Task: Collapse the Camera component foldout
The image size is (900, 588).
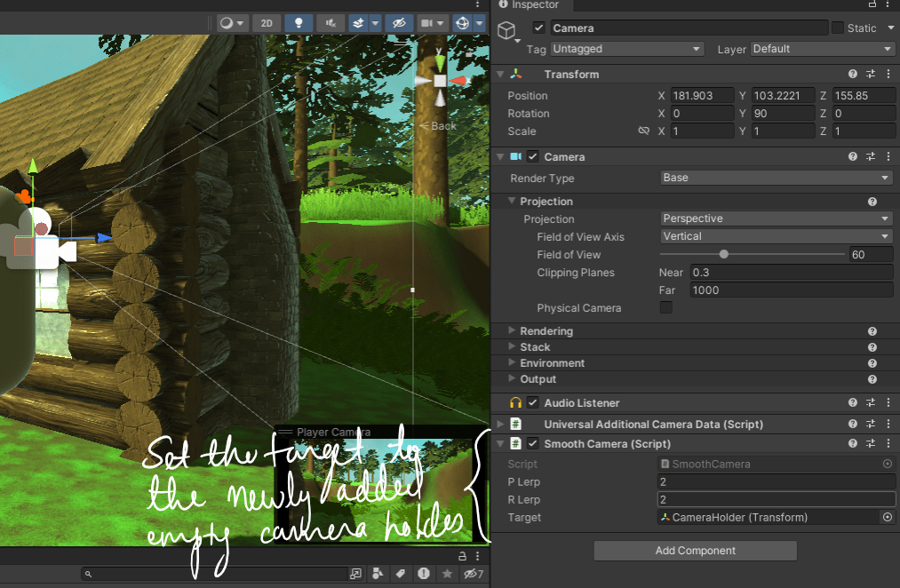Action: [500, 156]
